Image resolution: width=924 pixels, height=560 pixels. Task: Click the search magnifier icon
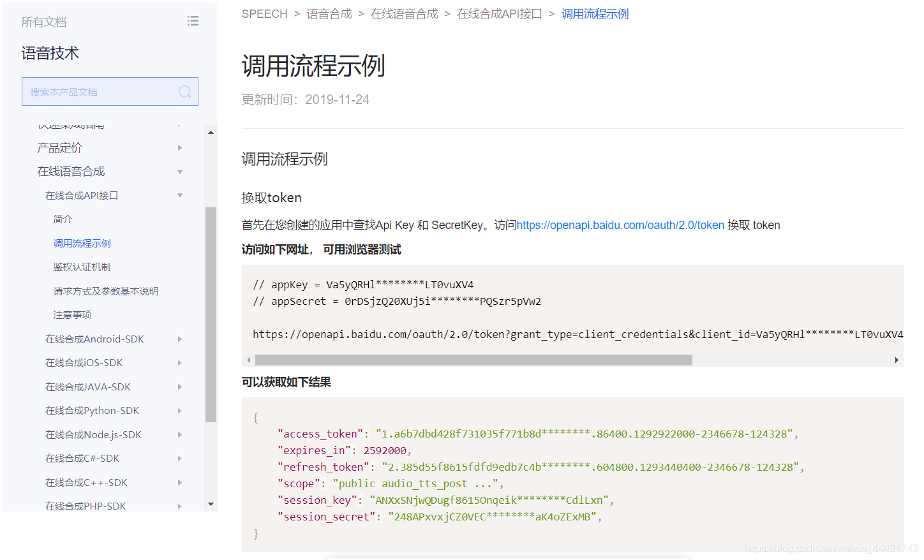(x=184, y=92)
